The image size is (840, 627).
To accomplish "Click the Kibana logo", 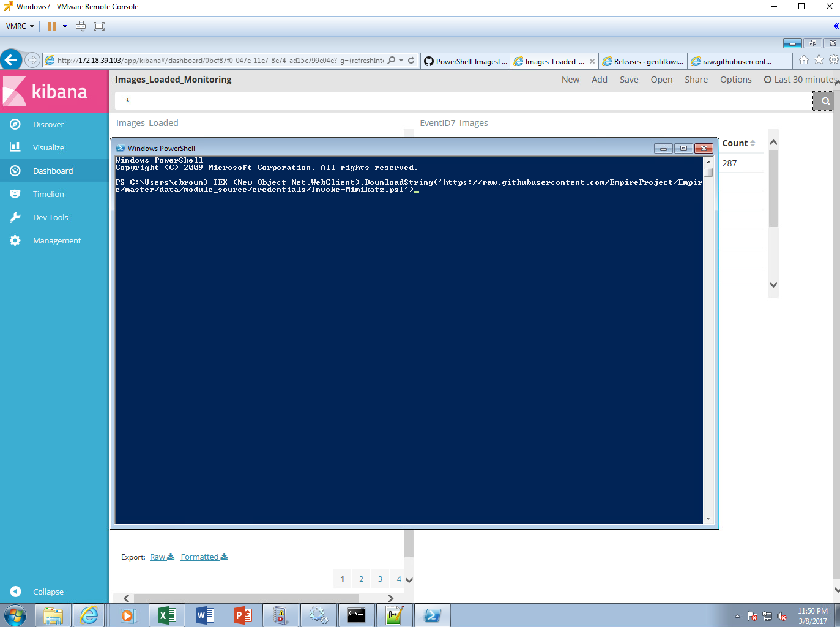I will pos(54,91).
